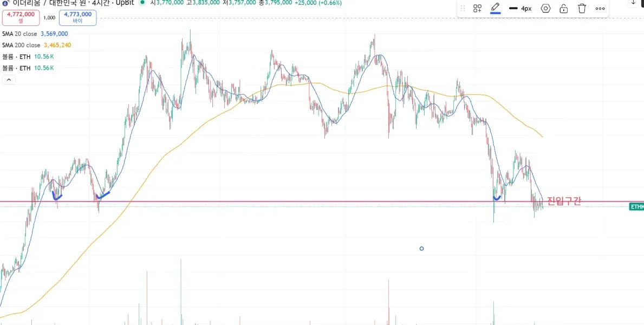Delete drawing with the trash icon
This screenshot has width=644, height=325.
[582, 9]
